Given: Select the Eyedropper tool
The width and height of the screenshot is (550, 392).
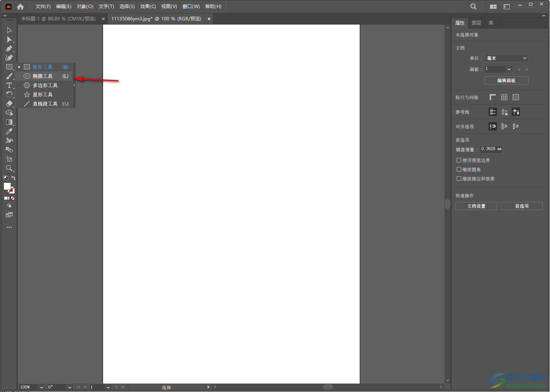Looking at the screenshot, I should tap(9, 131).
